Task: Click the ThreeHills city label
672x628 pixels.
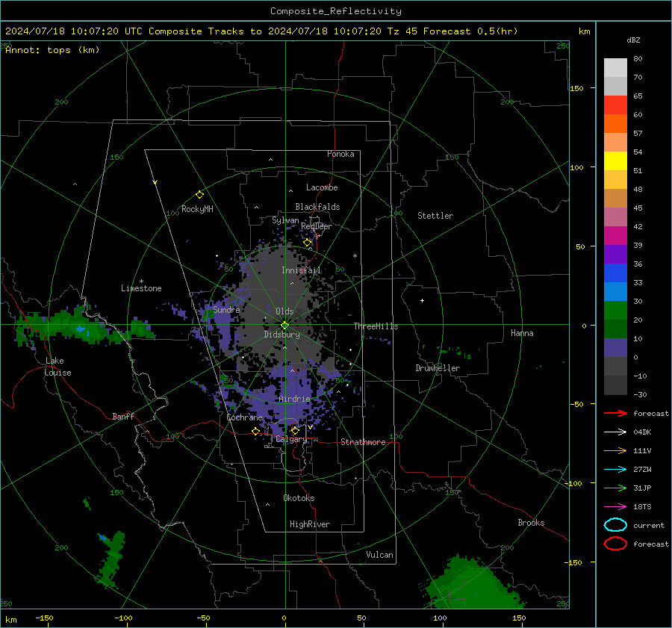Action: pyautogui.click(x=376, y=326)
